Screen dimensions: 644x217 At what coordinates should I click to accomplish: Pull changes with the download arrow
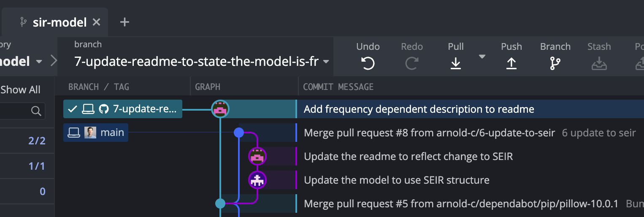coord(455,63)
